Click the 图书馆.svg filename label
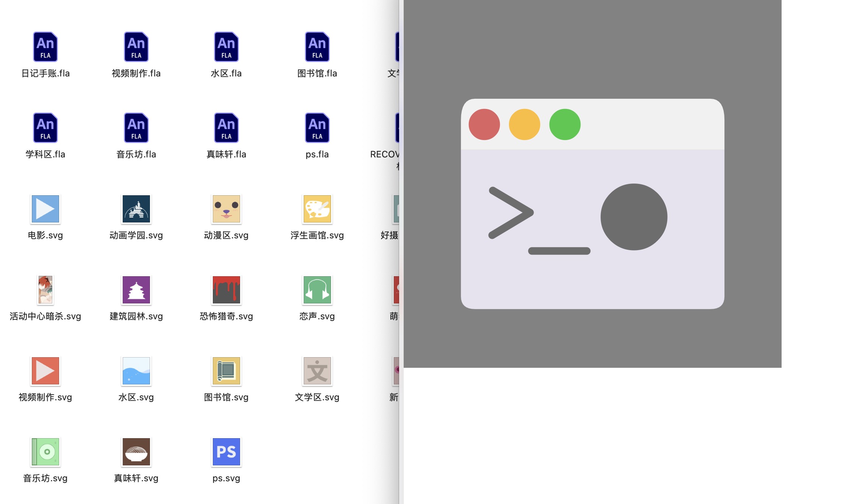849x504 pixels. click(x=226, y=397)
